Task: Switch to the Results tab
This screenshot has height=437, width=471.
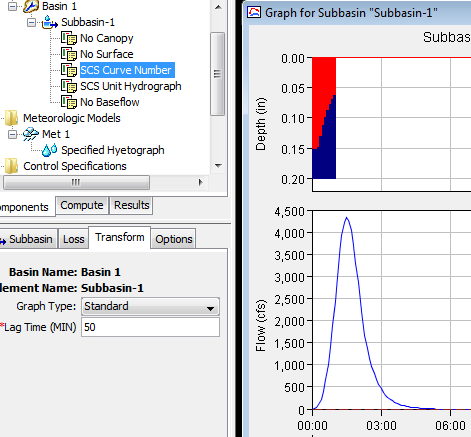Action: (x=132, y=205)
